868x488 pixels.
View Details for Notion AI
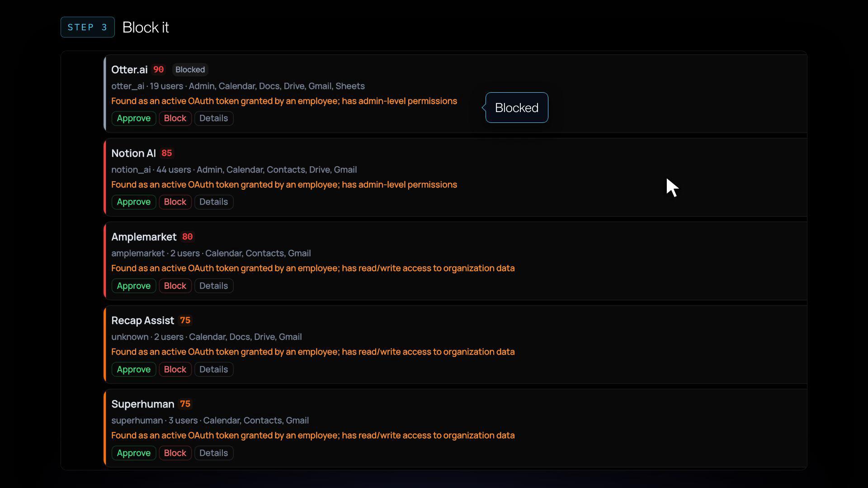[x=214, y=202]
